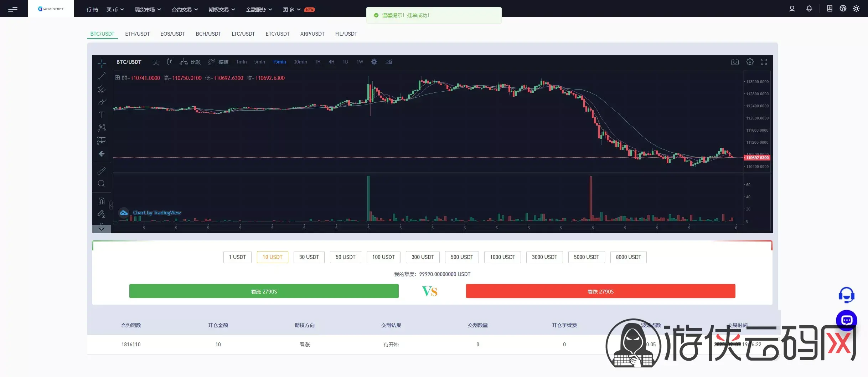Toggle light/dark theme sun icon
This screenshot has width=868, height=377.
coord(856,9)
